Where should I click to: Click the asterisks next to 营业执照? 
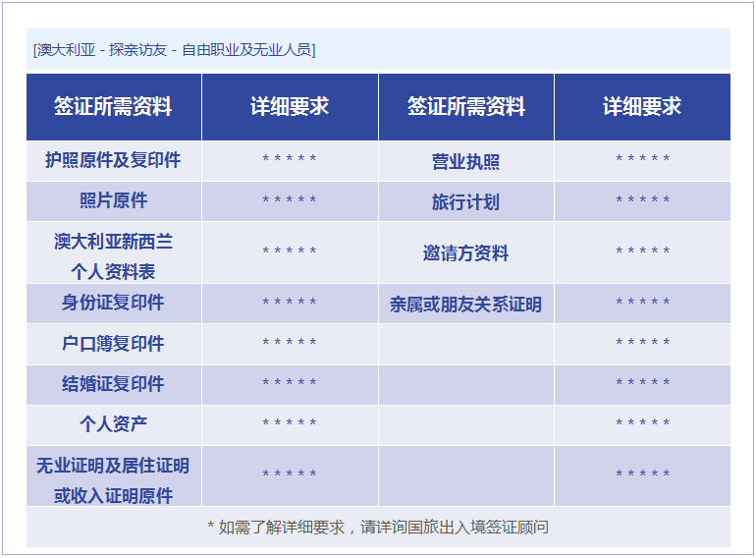click(643, 158)
